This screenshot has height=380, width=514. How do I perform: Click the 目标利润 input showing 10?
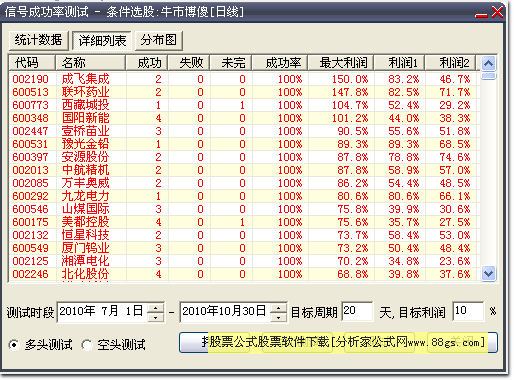click(x=468, y=311)
